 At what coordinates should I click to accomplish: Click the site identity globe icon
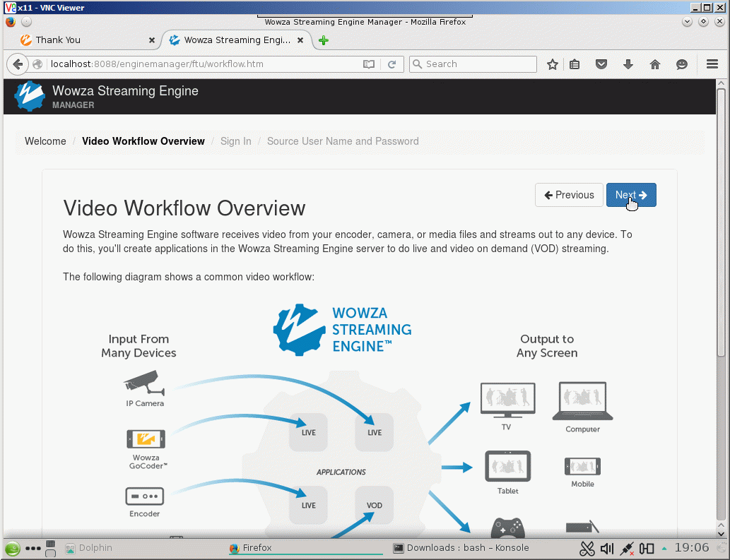point(37,64)
